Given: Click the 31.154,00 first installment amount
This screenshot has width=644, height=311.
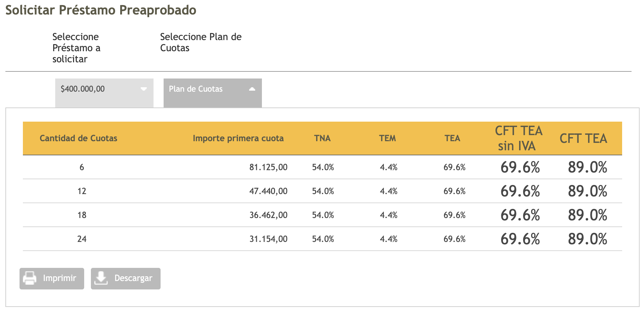Looking at the screenshot, I should (268, 239).
